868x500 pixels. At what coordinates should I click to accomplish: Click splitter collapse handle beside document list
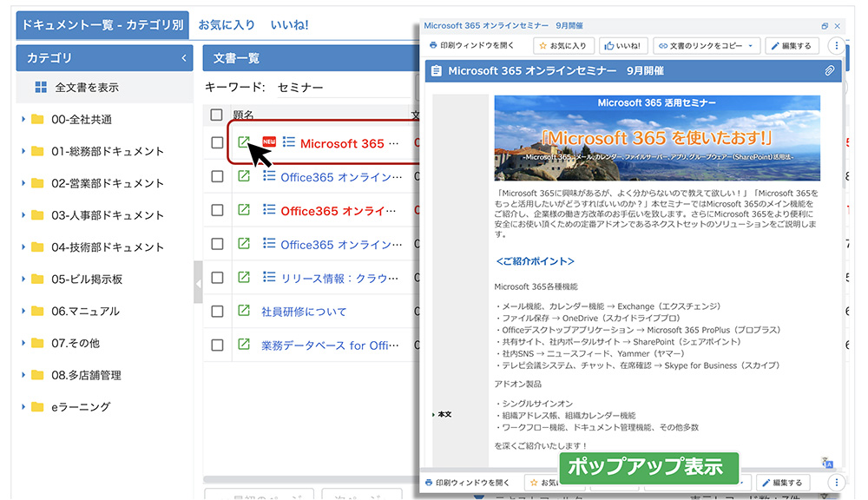(x=198, y=283)
